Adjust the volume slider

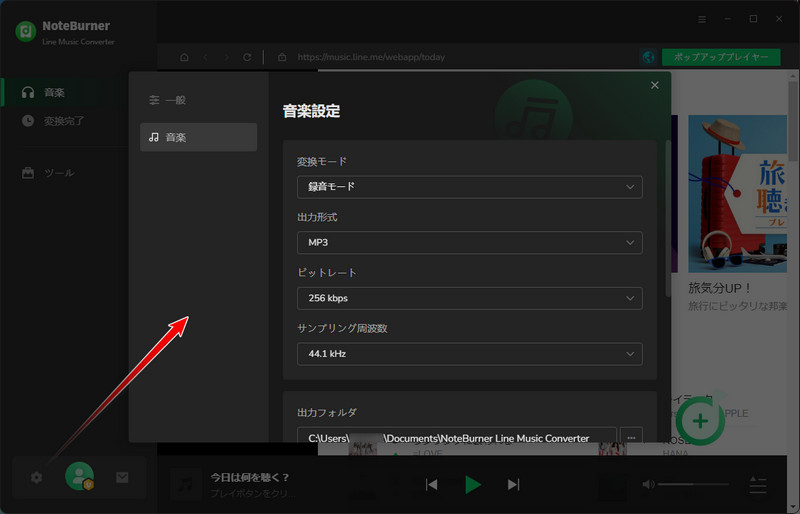click(693, 484)
